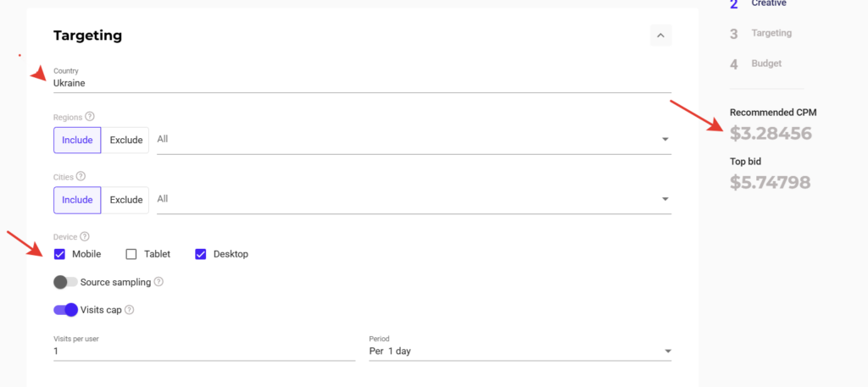The image size is (868, 387).
Task: Open the Cities All dropdown
Action: click(x=411, y=199)
